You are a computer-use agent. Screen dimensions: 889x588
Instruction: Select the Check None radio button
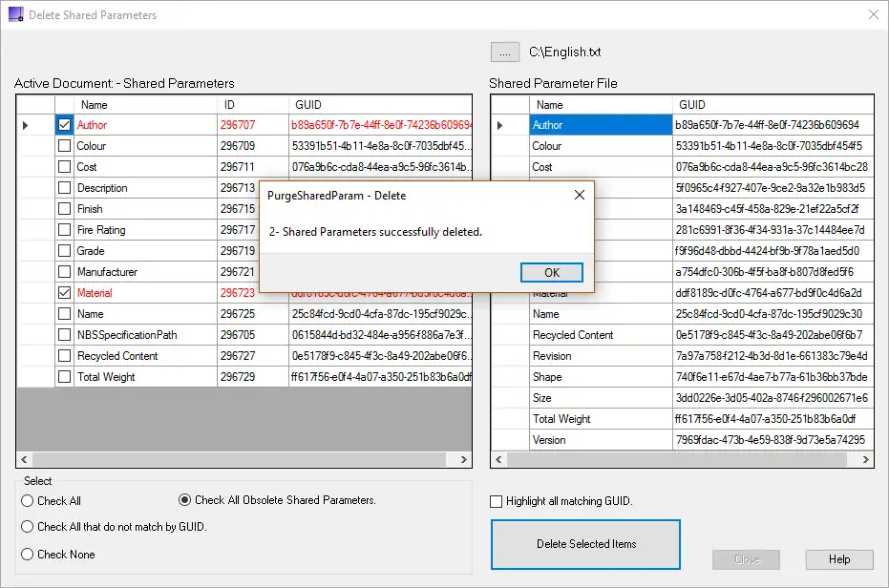[28, 554]
